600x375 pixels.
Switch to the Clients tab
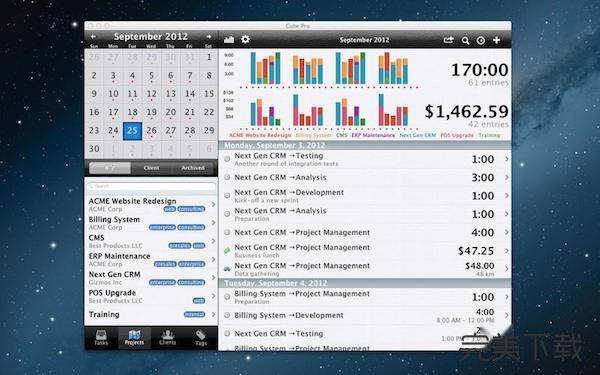pyautogui.click(x=168, y=338)
